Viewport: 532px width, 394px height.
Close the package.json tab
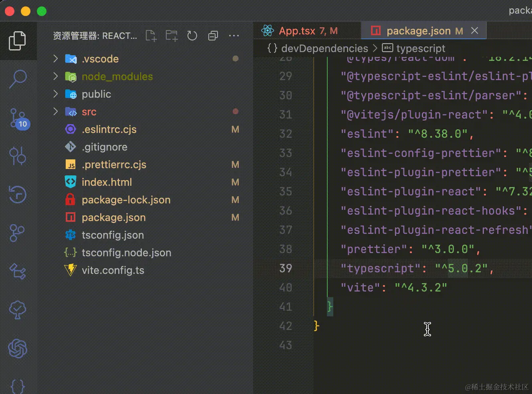475,30
